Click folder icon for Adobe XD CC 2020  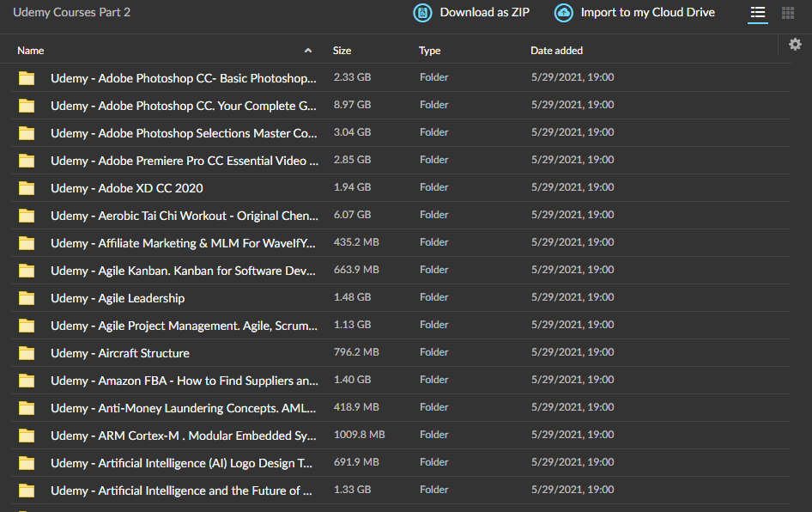tap(27, 187)
